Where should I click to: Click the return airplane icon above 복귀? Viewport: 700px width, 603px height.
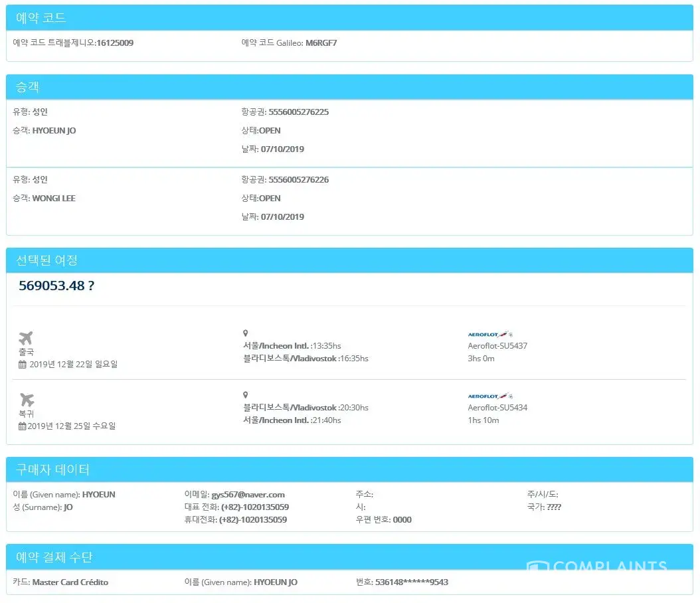point(27,400)
